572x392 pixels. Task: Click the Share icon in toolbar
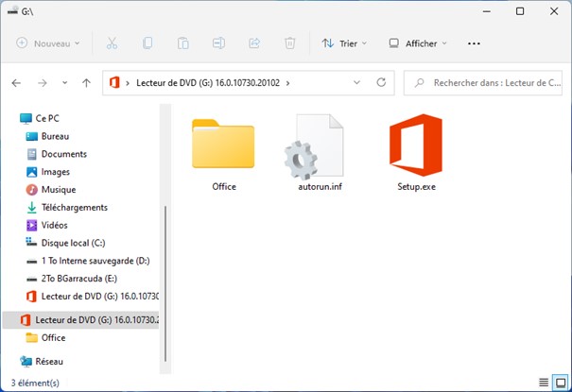pos(254,43)
